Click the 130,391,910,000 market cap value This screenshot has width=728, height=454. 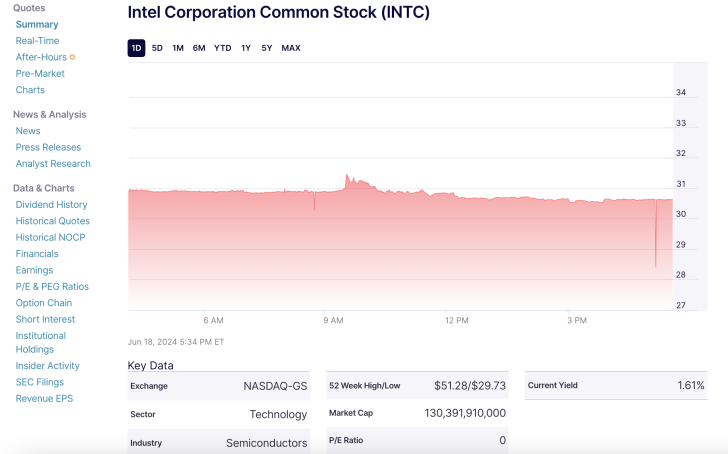click(465, 413)
